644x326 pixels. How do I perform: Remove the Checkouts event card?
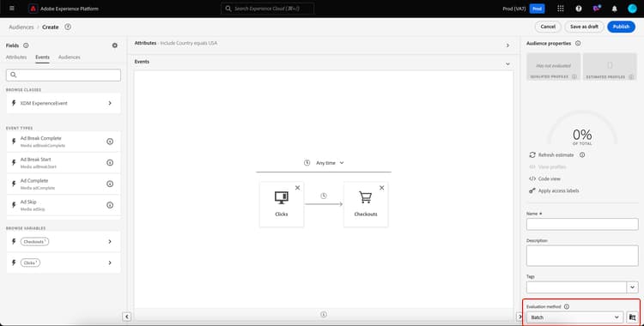pyautogui.click(x=381, y=188)
